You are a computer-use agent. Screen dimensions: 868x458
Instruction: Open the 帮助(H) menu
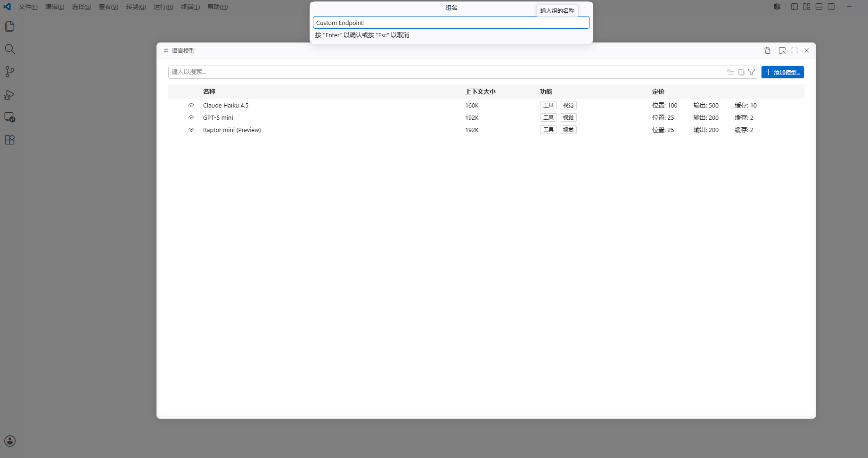[218, 7]
